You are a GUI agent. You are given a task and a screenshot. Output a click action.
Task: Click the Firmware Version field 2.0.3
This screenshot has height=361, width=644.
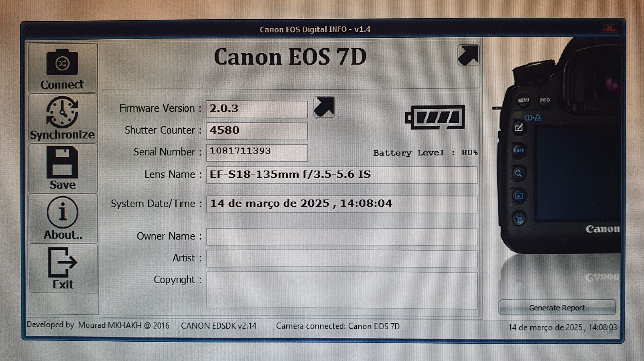(x=257, y=109)
